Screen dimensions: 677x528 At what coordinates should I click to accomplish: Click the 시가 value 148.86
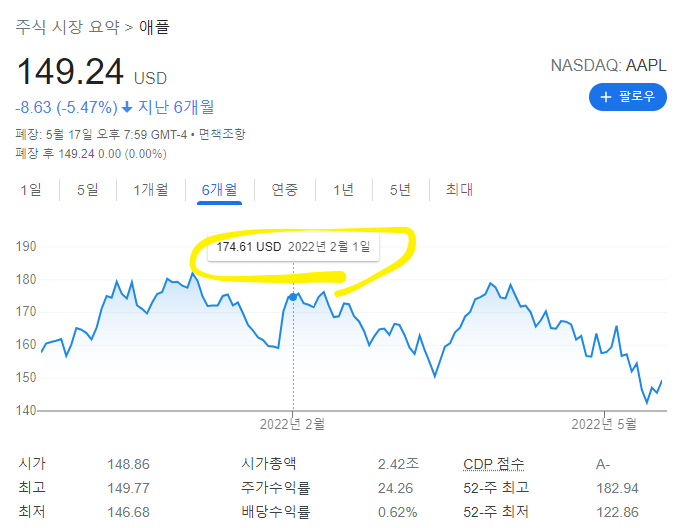tap(128, 464)
